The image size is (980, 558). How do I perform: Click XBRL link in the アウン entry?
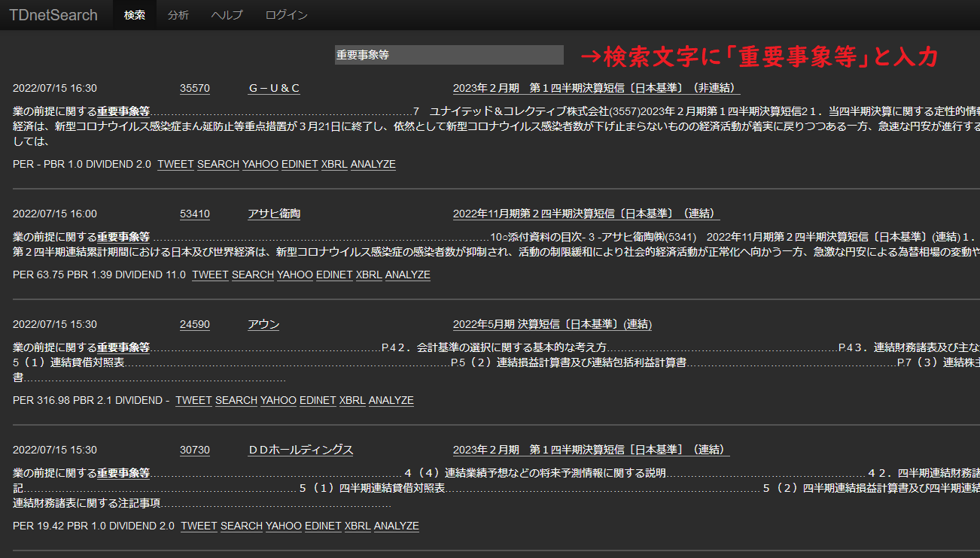[x=352, y=400]
